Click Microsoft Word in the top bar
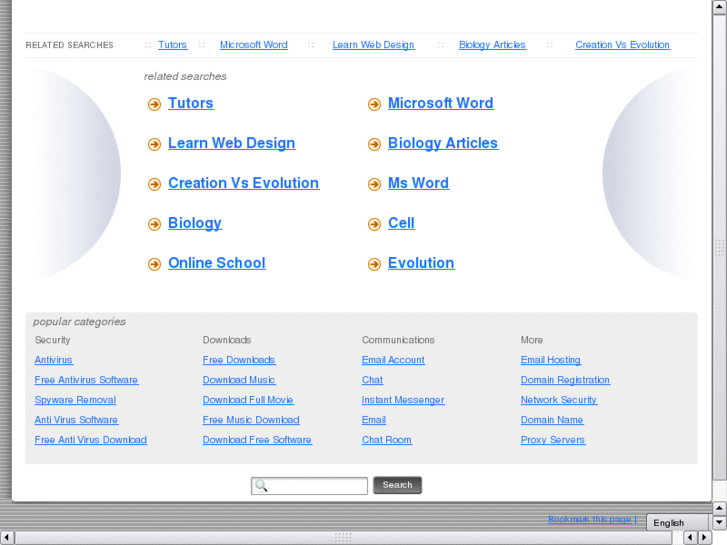The width and height of the screenshot is (727, 545). tap(254, 45)
